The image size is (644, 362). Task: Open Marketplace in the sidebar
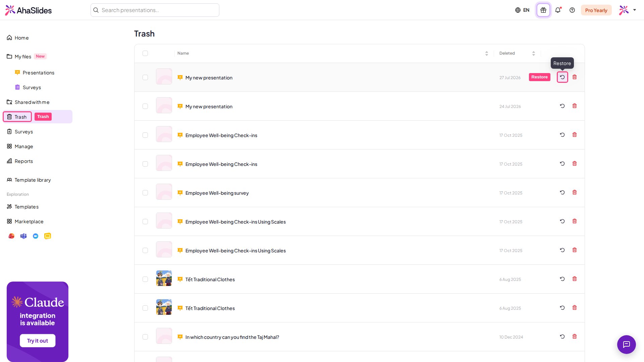(x=25, y=222)
